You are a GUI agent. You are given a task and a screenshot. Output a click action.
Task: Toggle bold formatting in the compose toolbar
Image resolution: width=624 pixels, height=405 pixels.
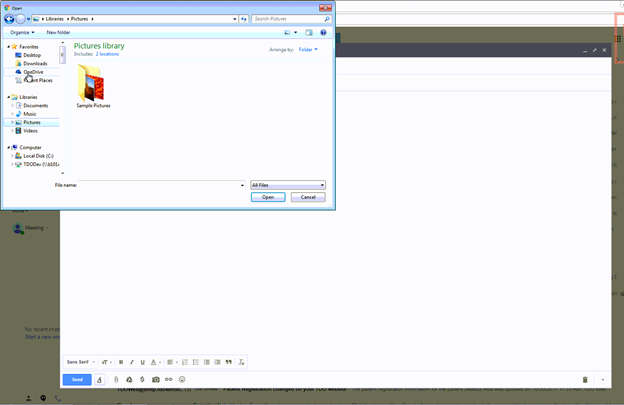(x=121, y=362)
